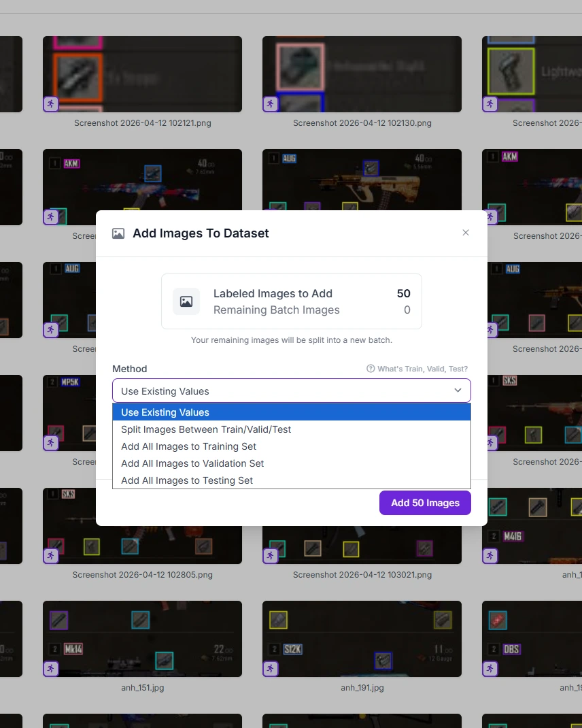Open the anh_151.jpg Mk14 thumbnail
This screenshot has height=728, width=582.
pyautogui.click(x=143, y=639)
